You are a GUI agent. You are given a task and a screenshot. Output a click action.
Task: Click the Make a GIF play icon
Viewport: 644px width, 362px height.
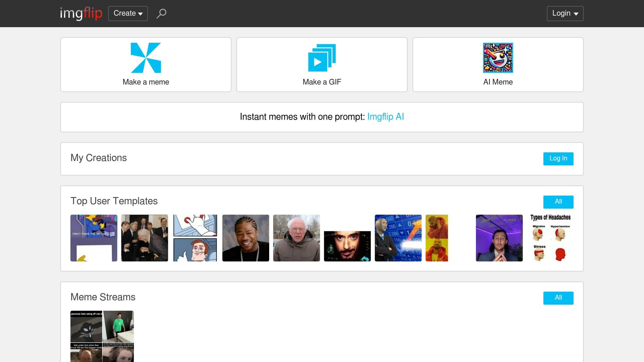click(x=322, y=58)
